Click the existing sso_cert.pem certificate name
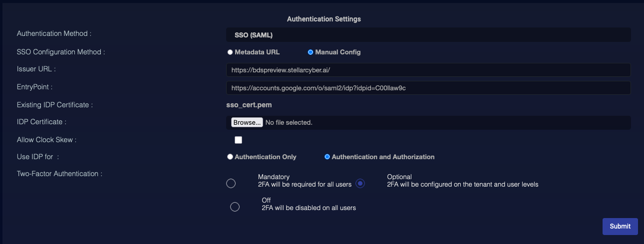The height and width of the screenshot is (244, 644). pos(249,105)
